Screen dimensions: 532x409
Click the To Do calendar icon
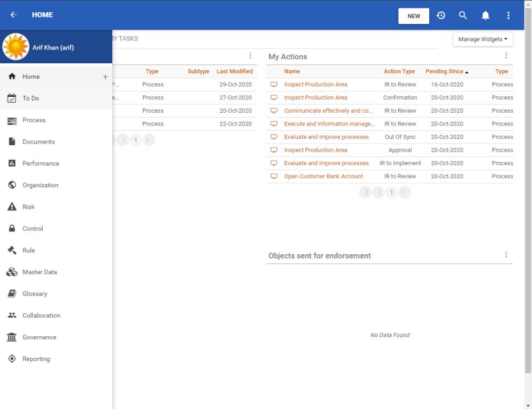pyautogui.click(x=12, y=98)
